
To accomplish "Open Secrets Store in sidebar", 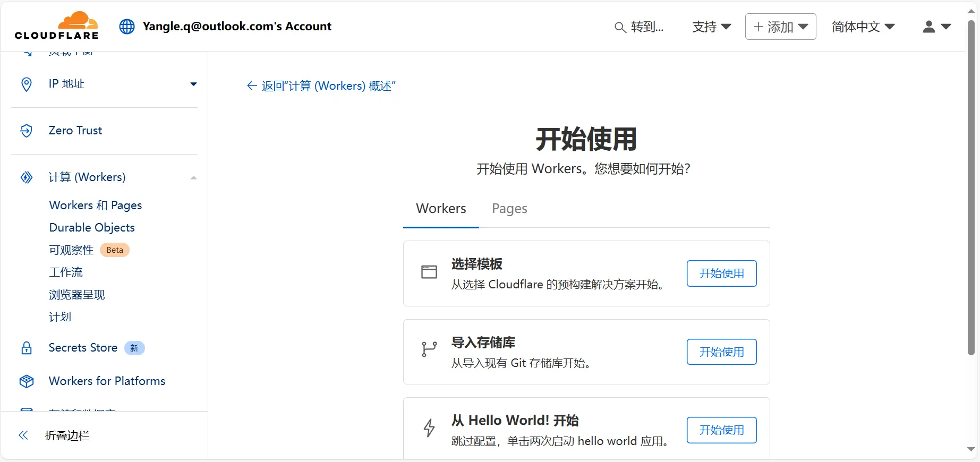I will tap(83, 348).
